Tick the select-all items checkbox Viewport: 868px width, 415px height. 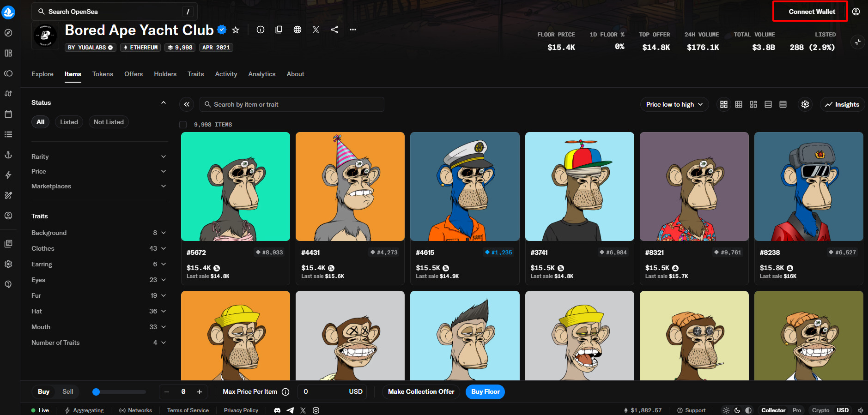[183, 125]
